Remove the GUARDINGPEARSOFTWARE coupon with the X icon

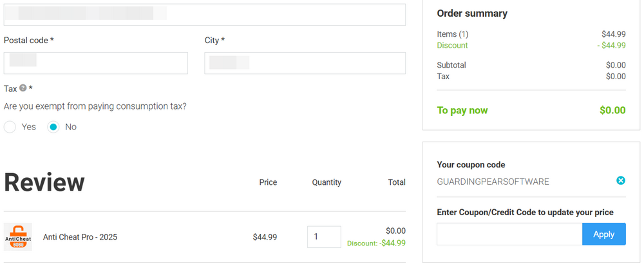pos(621,181)
